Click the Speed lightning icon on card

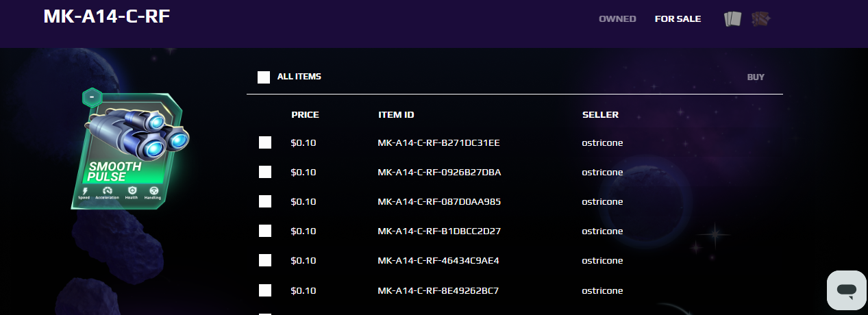[x=84, y=190]
